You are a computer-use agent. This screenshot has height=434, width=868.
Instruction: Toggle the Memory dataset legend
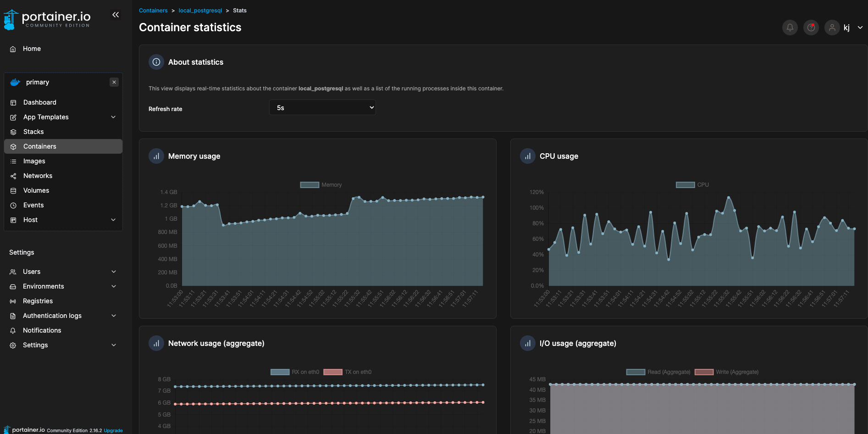(x=321, y=185)
